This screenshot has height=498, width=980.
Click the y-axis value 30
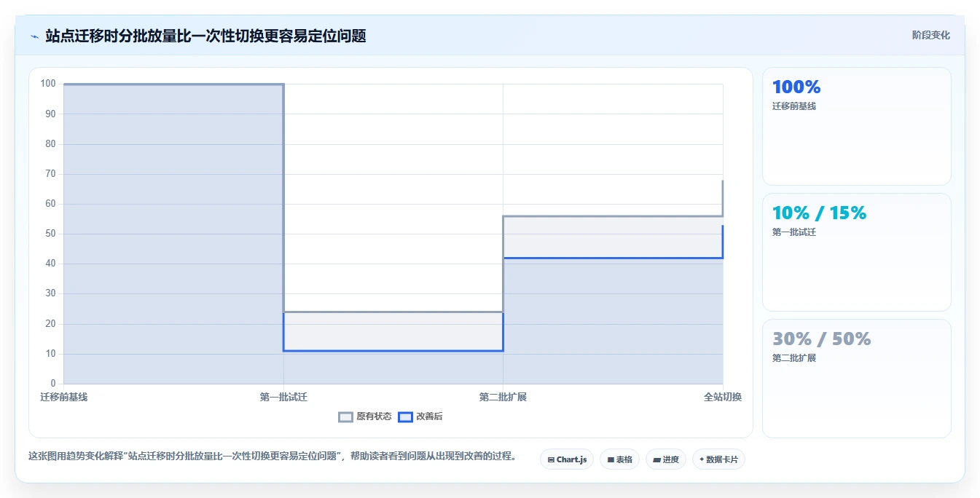(51, 293)
